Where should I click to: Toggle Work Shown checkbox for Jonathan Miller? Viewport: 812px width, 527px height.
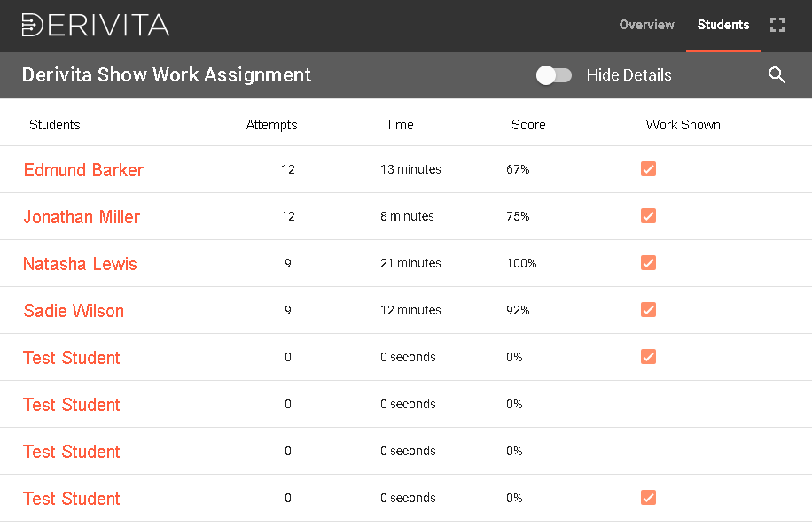648,216
